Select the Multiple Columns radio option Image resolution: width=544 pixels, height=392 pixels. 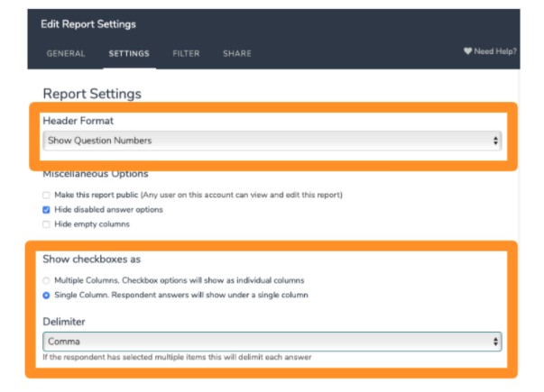46,280
